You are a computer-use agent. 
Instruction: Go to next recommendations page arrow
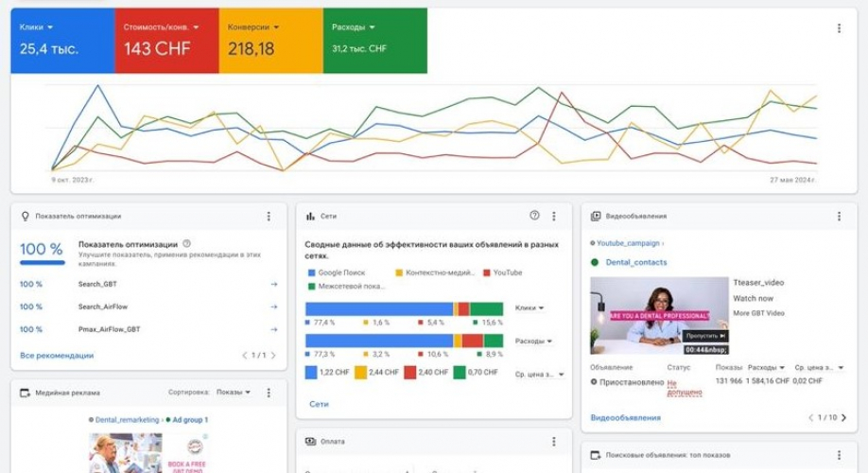pyautogui.click(x=273, y=356)
